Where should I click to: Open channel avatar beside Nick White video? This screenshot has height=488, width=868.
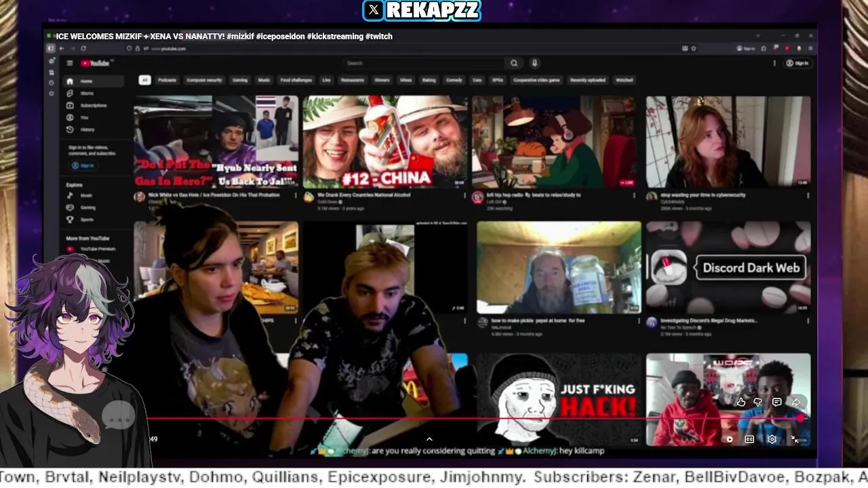tap(139, 197)
